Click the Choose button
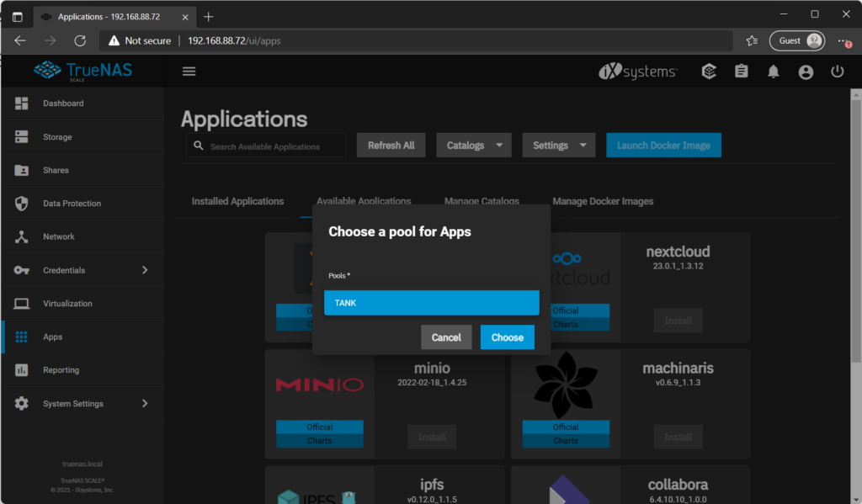This screenshot has height=504, width=862. pos(508,337)
